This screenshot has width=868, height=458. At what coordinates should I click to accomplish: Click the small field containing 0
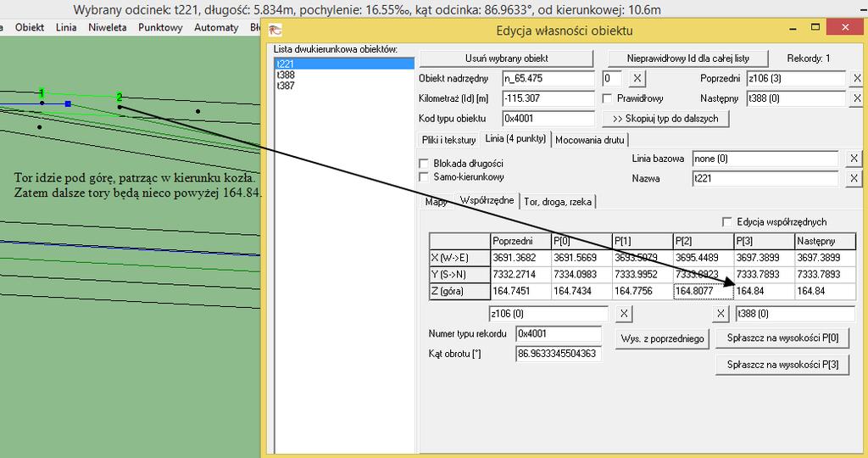tap(612, 79)
